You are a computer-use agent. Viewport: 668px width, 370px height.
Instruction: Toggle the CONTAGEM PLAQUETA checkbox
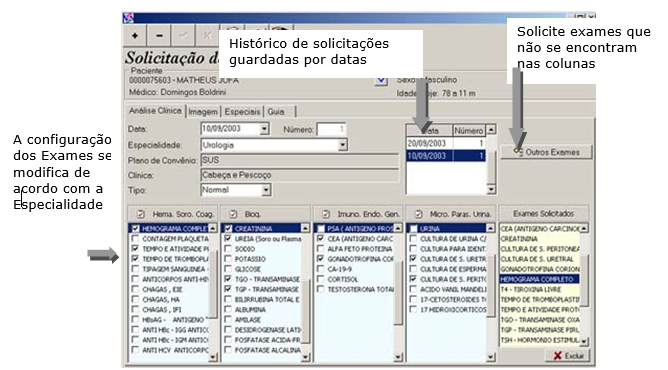tap(135, 238)
